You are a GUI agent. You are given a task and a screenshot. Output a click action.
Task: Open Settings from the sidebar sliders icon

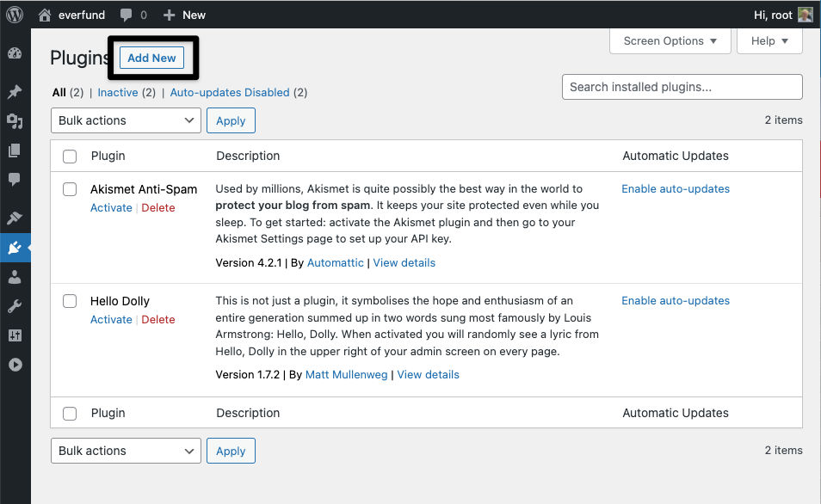[x=15, y=335]
